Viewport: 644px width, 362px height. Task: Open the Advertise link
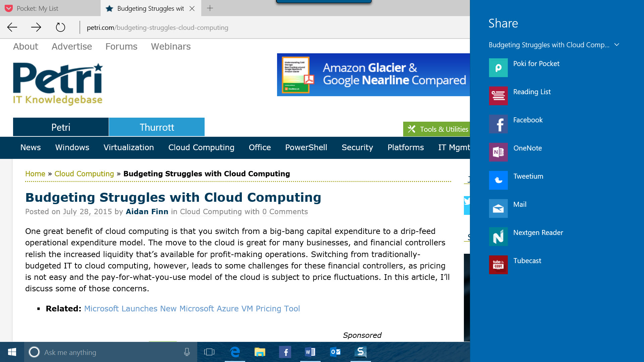pos(72,46)
